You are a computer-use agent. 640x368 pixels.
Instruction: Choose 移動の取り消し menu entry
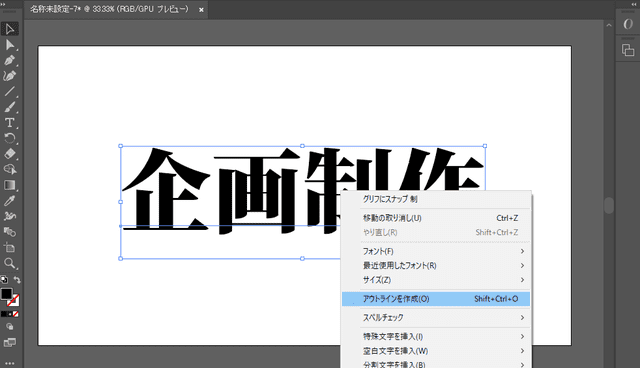coord(436,218)
